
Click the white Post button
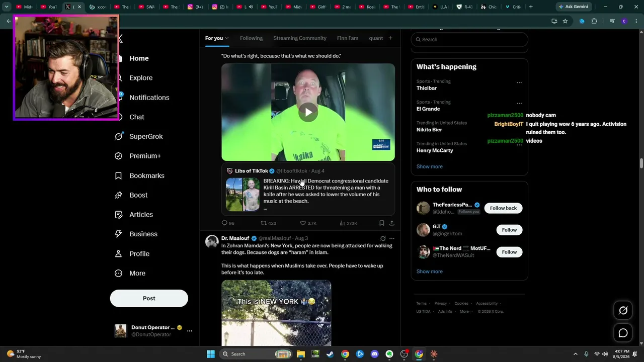149,298
